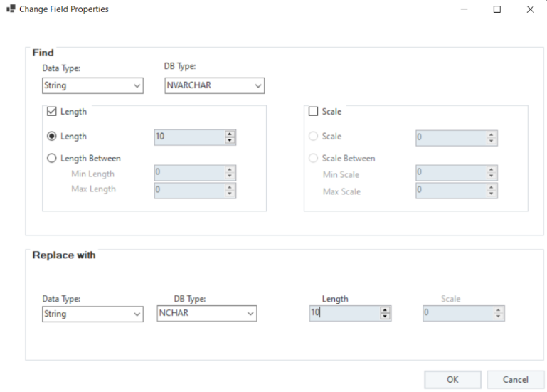Decrement the Find Length spinner down arrow
547x392 pixels.
click(x=230, y=140)
